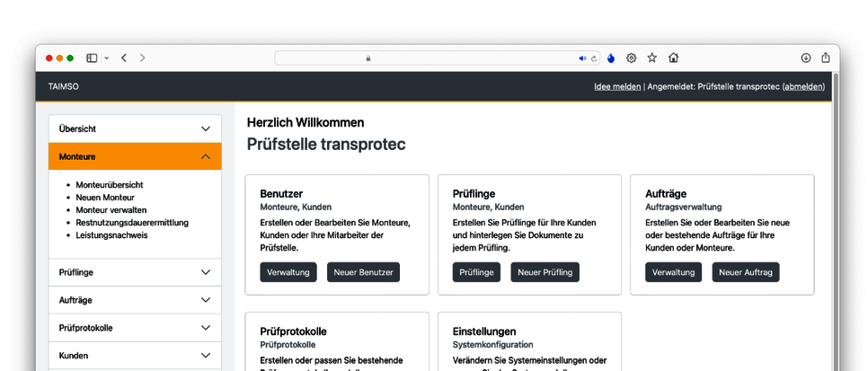Click the Aufträge card heading

(x=666, y=194)
